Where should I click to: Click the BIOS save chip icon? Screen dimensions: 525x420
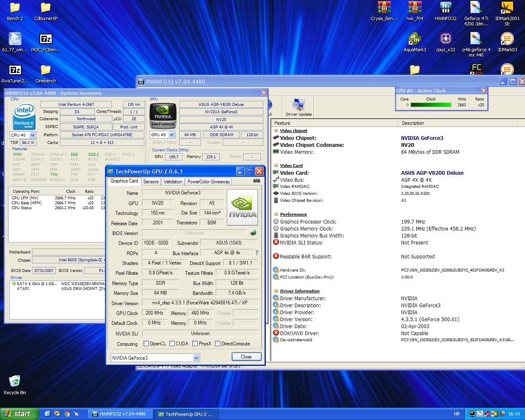(x=253, y=233)
